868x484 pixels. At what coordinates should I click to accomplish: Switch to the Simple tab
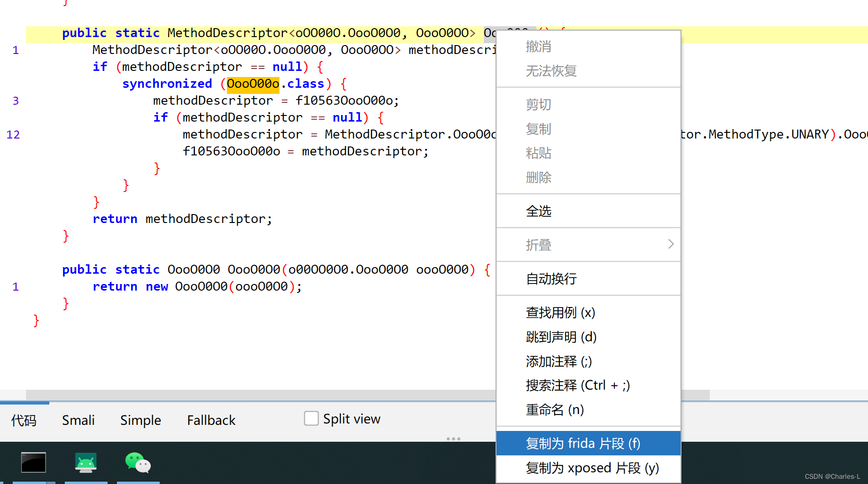pyautogui.click(x=140, y=420)
